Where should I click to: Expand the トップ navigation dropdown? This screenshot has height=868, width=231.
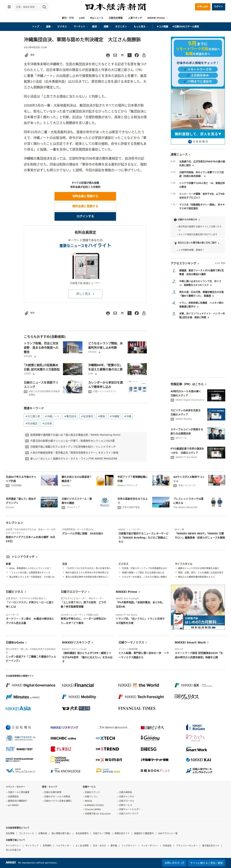(37, 26)
